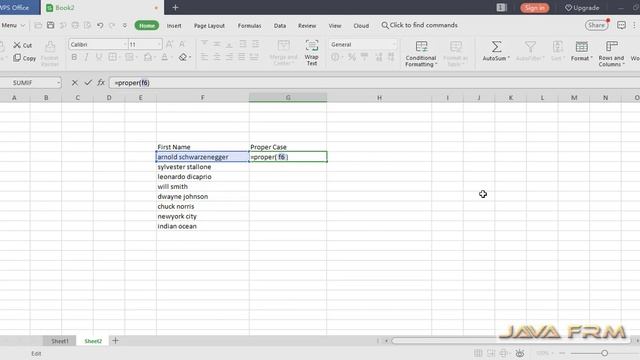Image resolution: width=640 pixels, height=360 pixels.
Task: Align cell content to bottom
Action: [x=229, y=44]
